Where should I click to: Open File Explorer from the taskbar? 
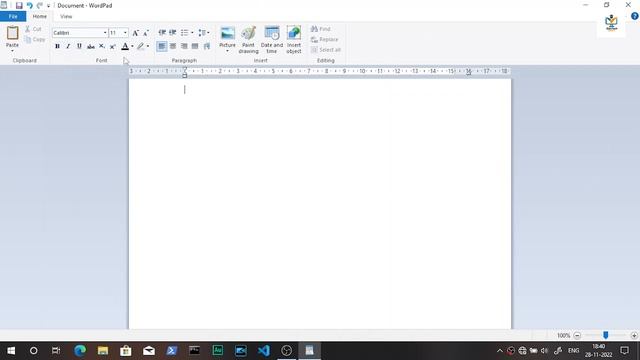[103, 351]
